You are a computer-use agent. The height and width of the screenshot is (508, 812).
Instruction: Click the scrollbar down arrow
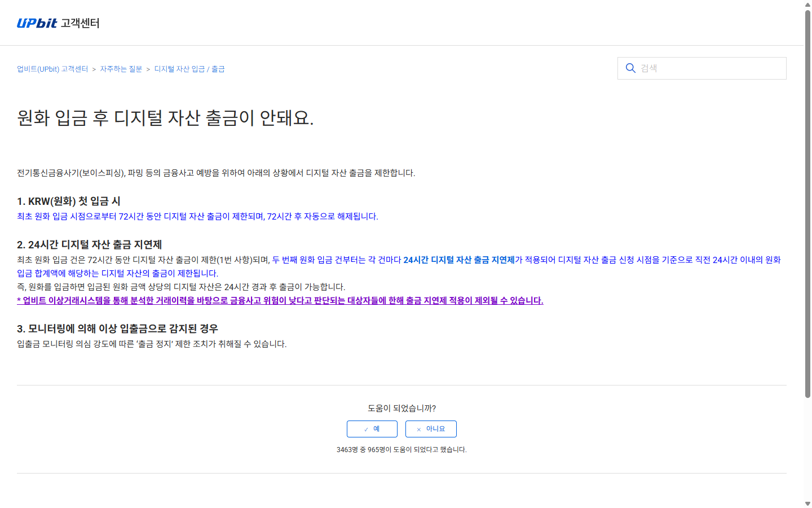click(807, 503)
